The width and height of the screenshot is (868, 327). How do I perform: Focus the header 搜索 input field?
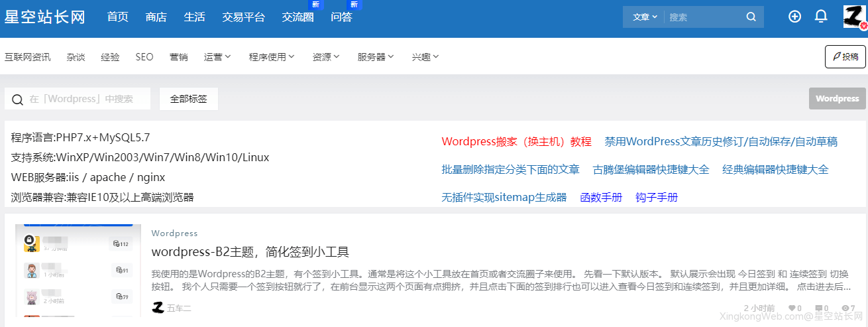point(704,17)
